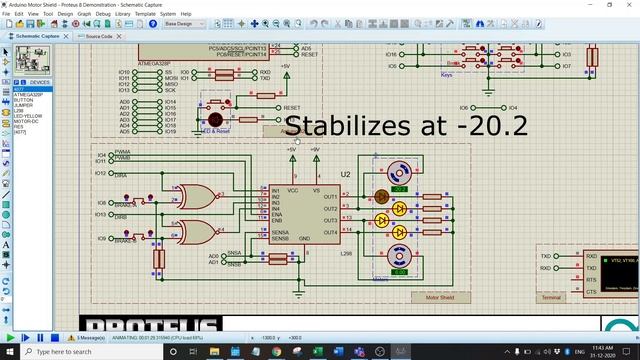The height and width of the screenshot is (360, 640).
Task: Select the 2D Graphics Box tool
Action: pos(6,204)
